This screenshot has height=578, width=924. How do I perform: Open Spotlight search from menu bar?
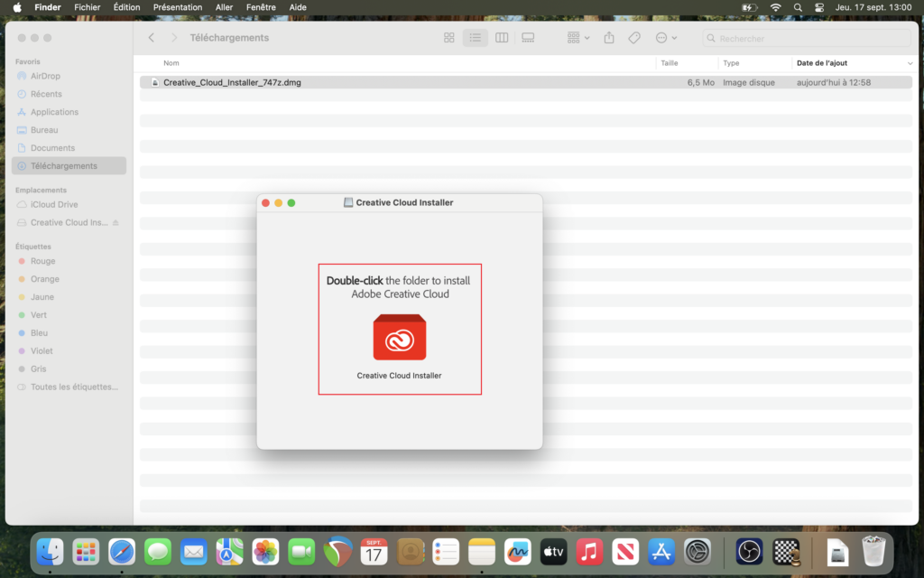[798, 7]
